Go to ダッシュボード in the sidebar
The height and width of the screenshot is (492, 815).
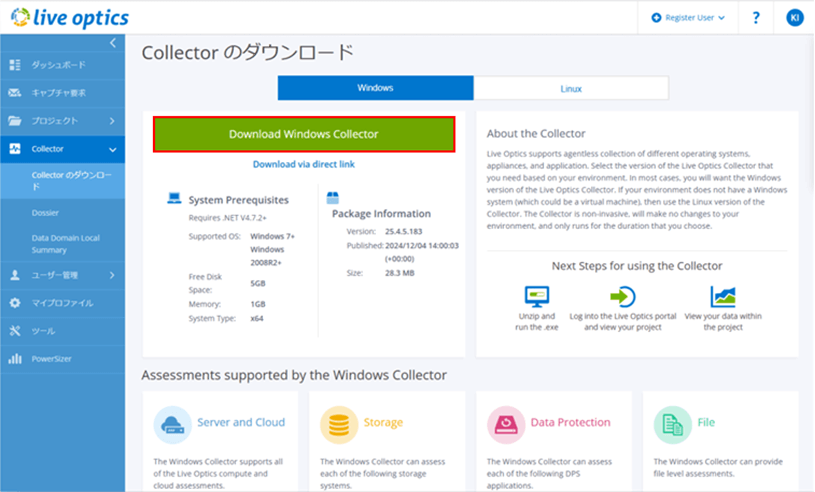point(58,65)
